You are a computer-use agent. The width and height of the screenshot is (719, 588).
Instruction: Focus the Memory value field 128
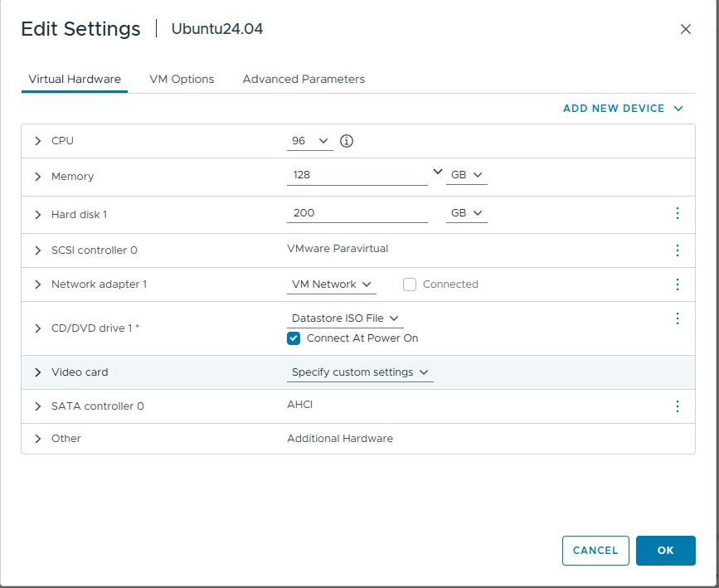point(357,175)
